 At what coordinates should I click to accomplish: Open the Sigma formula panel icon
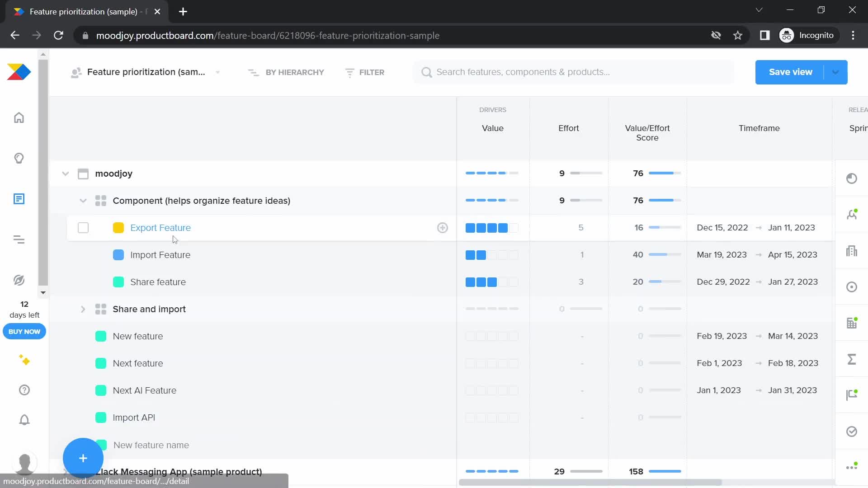point(852,359)
